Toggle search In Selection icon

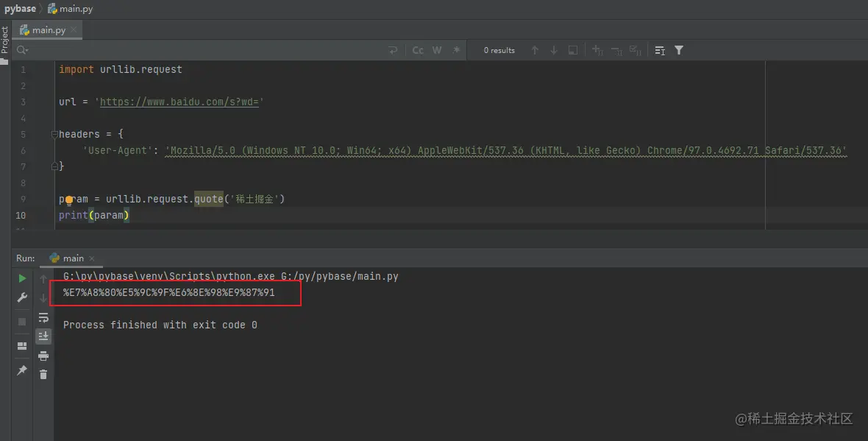tap(573, 50)
